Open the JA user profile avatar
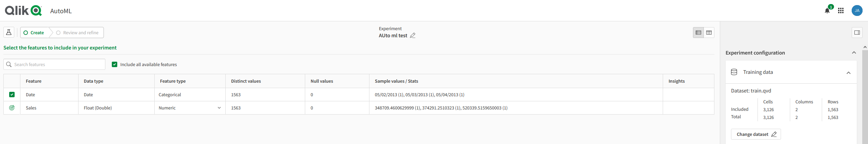 pos(857,11)
